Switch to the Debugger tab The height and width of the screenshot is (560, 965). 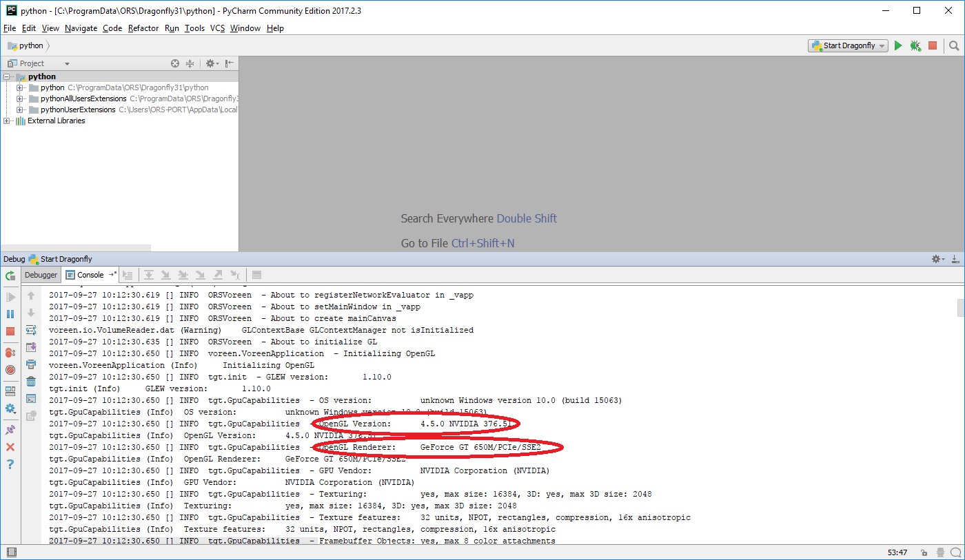pos(41,275)
